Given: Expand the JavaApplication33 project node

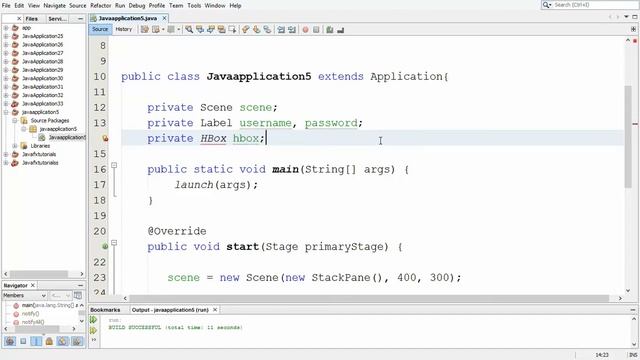Looking at the screenshot, I should coord(6,104).
